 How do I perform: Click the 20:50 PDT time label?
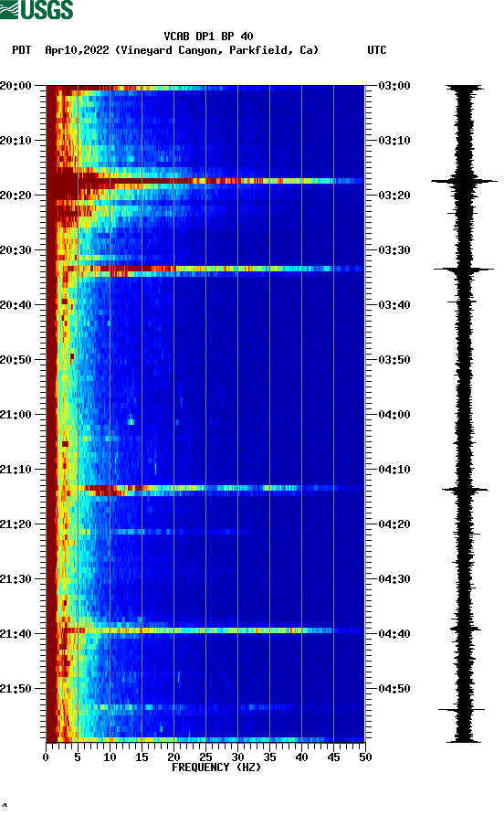click(16, 360)
